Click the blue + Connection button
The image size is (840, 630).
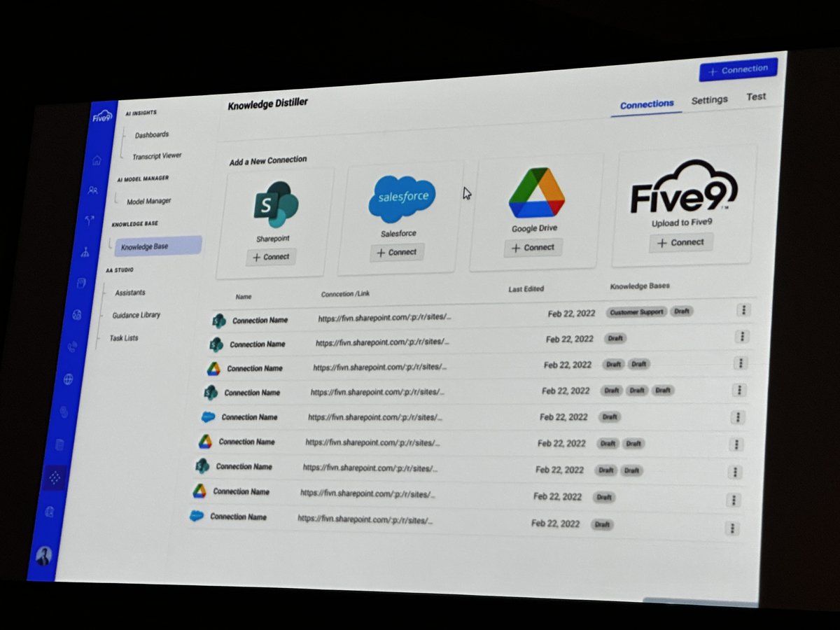738,69
